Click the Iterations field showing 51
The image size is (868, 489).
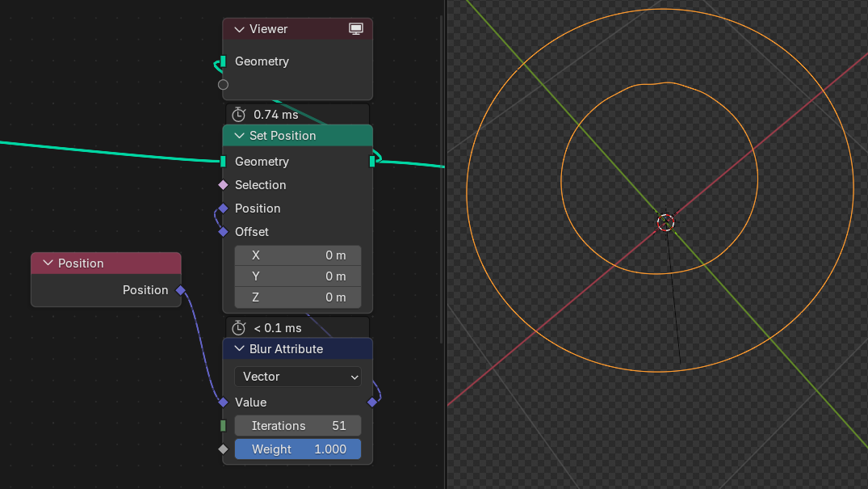click(298, 426)
